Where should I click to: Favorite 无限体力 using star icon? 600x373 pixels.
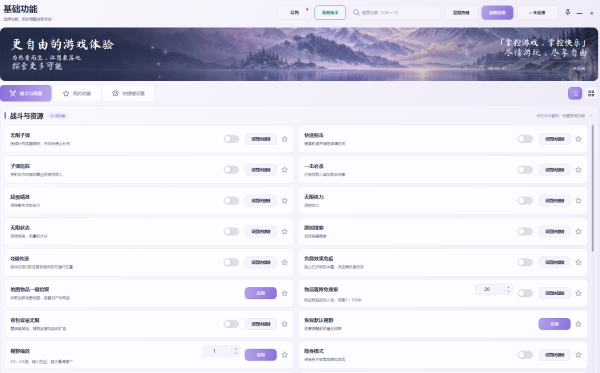point(578,201)
